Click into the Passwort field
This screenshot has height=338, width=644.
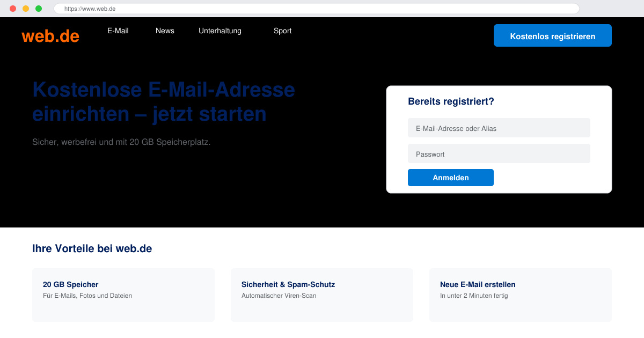[x=499, y=153]
